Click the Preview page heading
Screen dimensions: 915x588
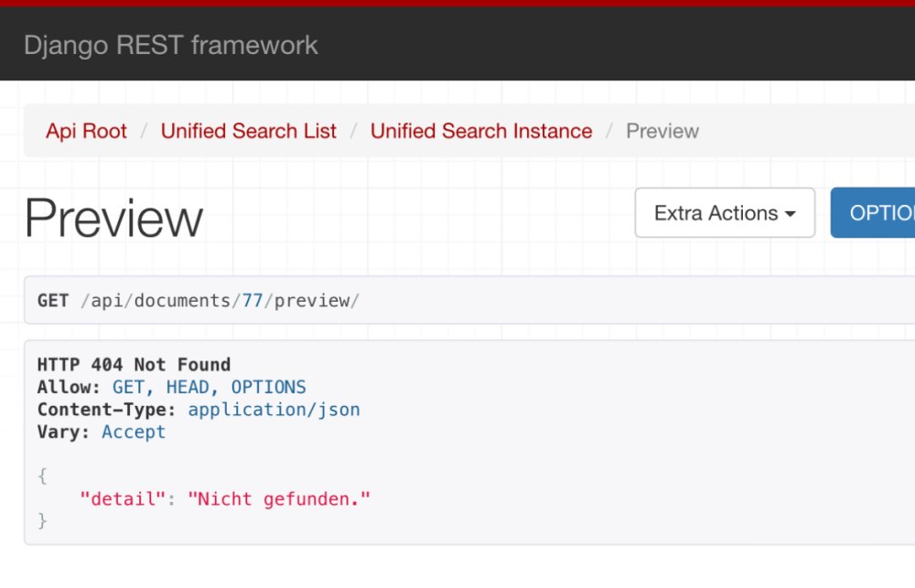pos(113,219)
